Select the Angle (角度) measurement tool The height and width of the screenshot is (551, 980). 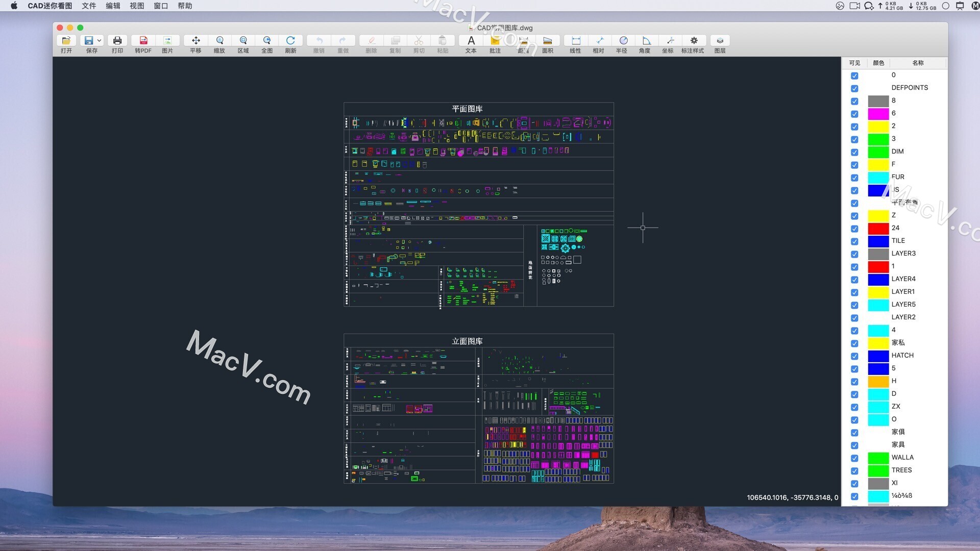pyautogui.click(x=646, y=41)
